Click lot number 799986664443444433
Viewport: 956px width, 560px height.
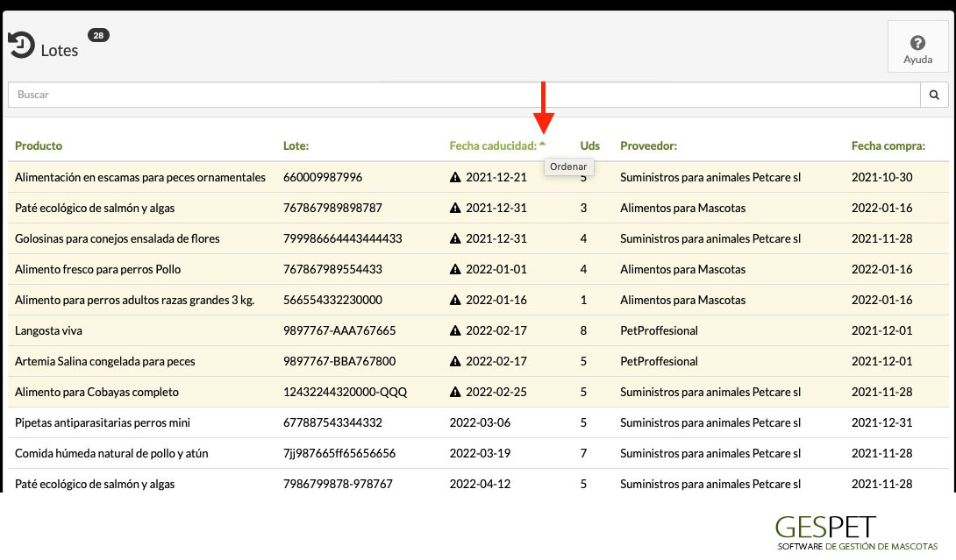pos(343,238)
